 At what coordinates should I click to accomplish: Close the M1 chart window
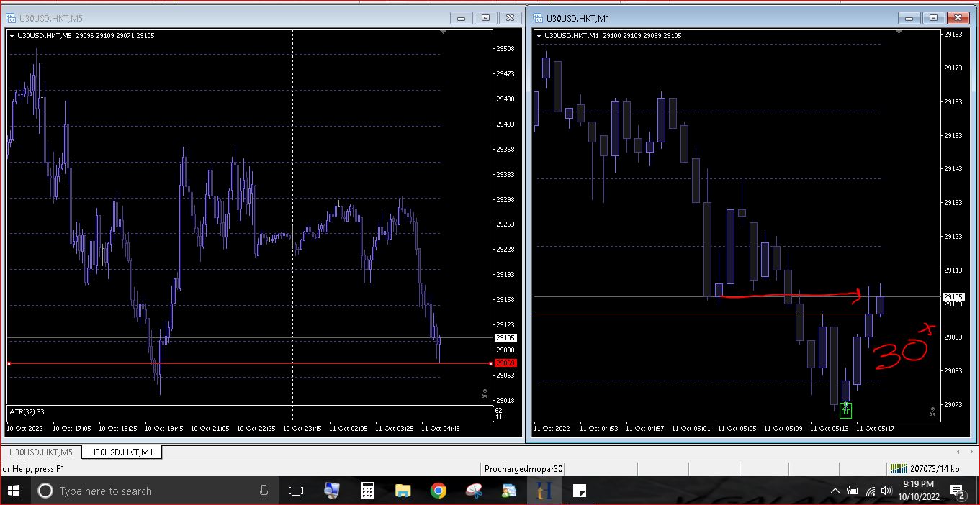tap(958, 18)
